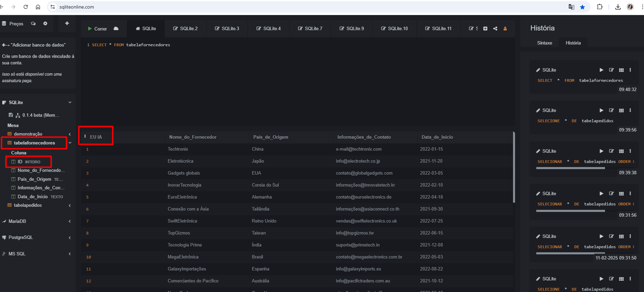Run the 09:39:38 history query play icon
Image resolution: width=644 pixels, height=292 pixels.
[x=601, y=151]
